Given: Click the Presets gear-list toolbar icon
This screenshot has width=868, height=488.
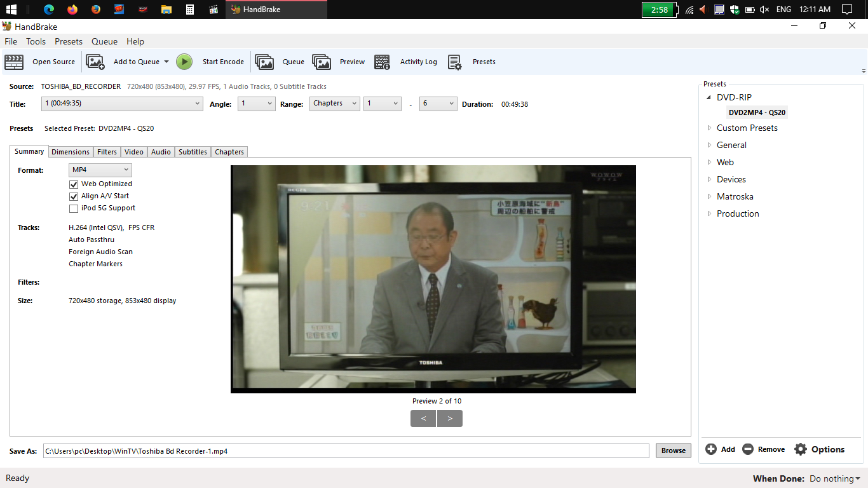Looking at the screenshot, I should [454, 62].
